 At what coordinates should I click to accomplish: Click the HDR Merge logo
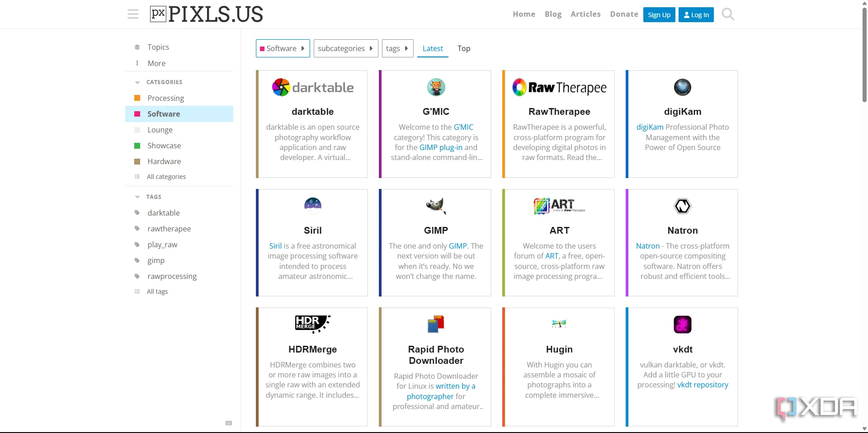tap(313, 325)
